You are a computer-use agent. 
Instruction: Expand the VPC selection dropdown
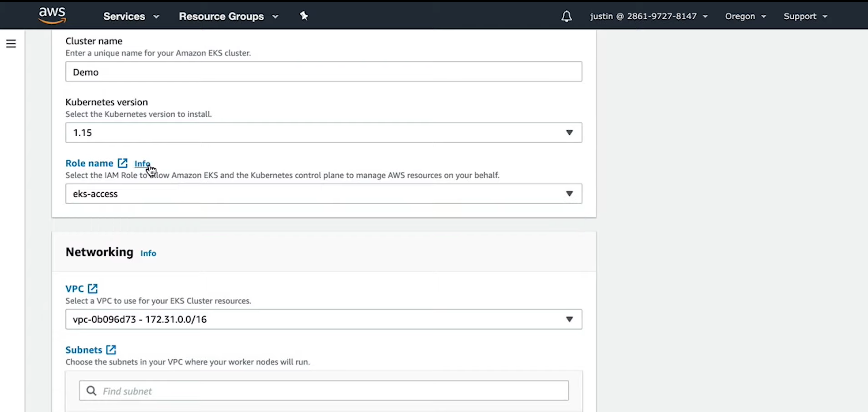click(323, 319)
